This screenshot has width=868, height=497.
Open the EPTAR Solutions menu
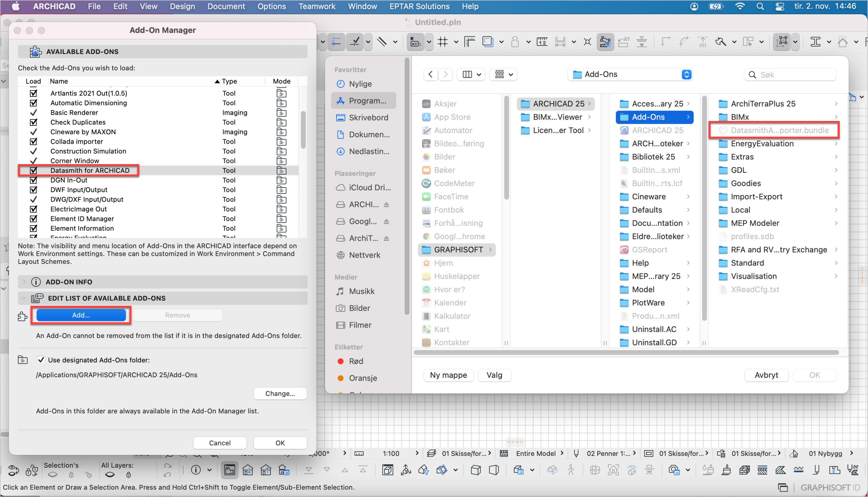pyautogui.click(x=419, y=6)
